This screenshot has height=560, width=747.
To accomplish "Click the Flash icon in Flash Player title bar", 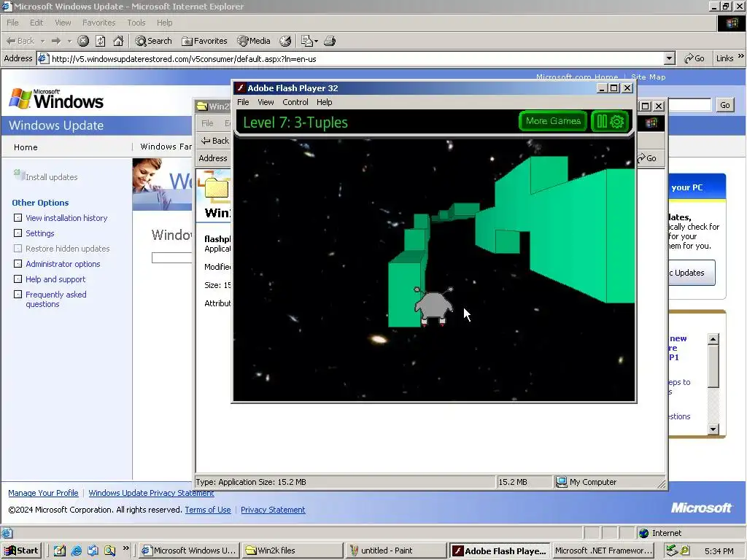I will [x=241, y=88].
